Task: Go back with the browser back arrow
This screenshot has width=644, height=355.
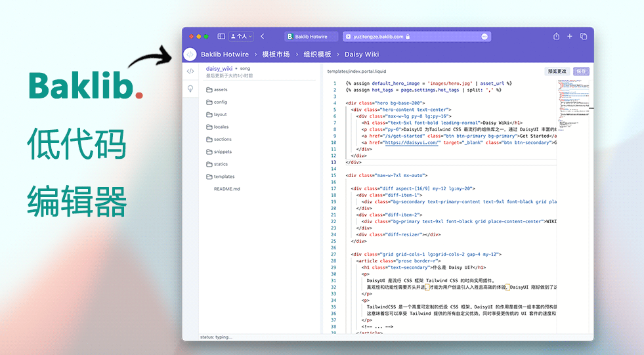Action: [x=263, y=37]
